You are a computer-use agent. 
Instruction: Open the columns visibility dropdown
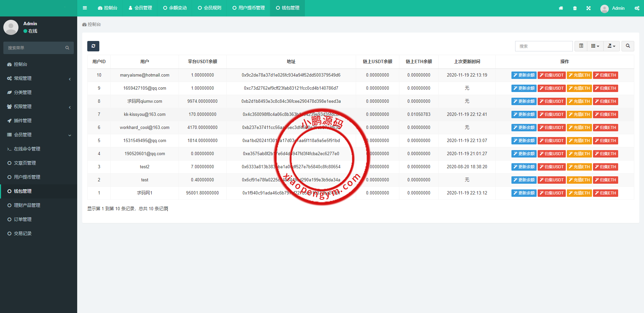pos(595,46)
